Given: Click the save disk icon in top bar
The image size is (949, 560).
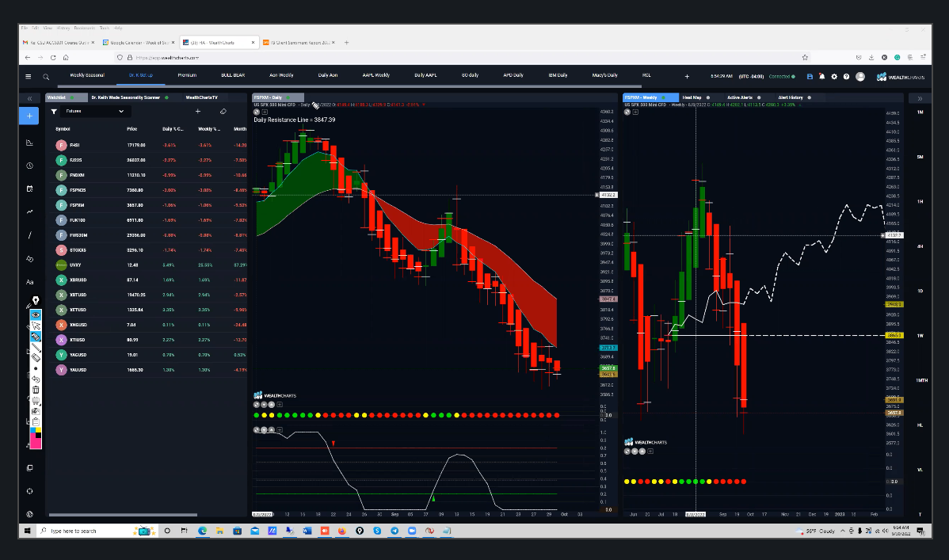Looking at the screenshot, I should 810,77.
